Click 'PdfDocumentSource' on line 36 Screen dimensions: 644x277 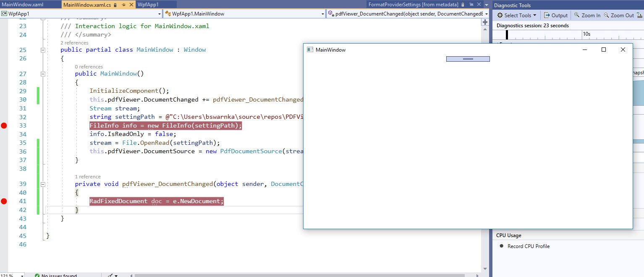251,152
